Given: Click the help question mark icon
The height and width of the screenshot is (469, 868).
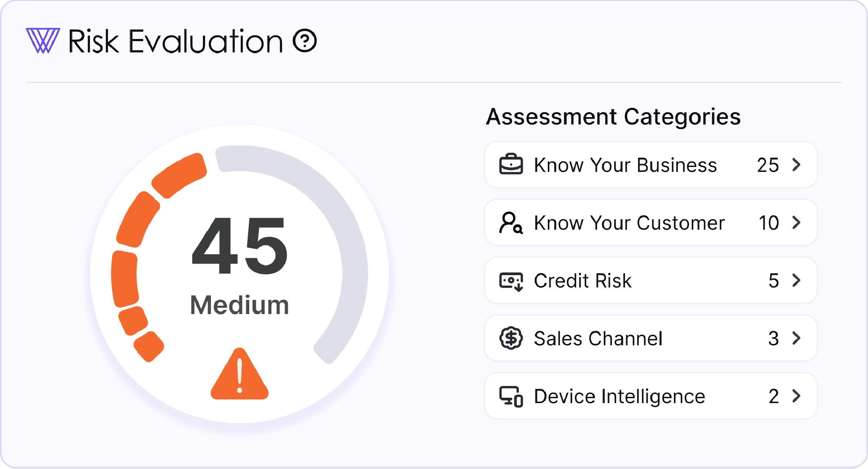Looking at the screenshot, I should point(304,40).
